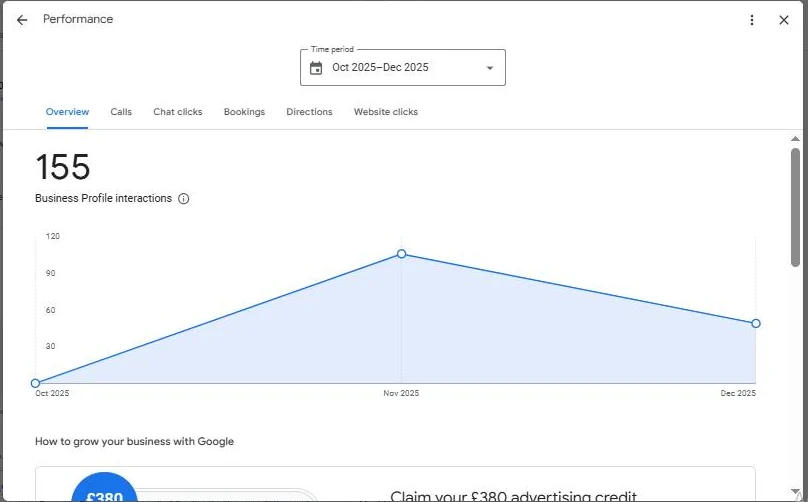Select the Nov 2025 peak data point
This screenshot has height=502, width=808.
click(401, 254)
